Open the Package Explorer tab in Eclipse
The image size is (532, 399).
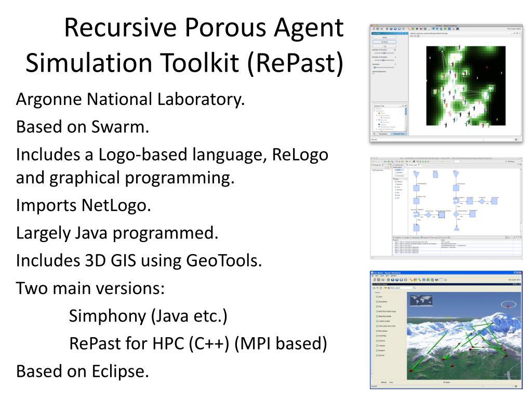click(x=377, y=165)
